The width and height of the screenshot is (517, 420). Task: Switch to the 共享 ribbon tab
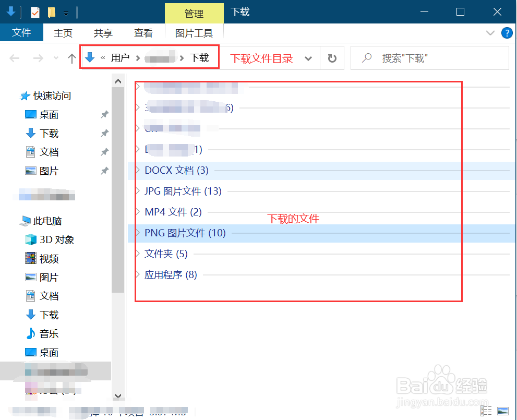tap(103, 33)
